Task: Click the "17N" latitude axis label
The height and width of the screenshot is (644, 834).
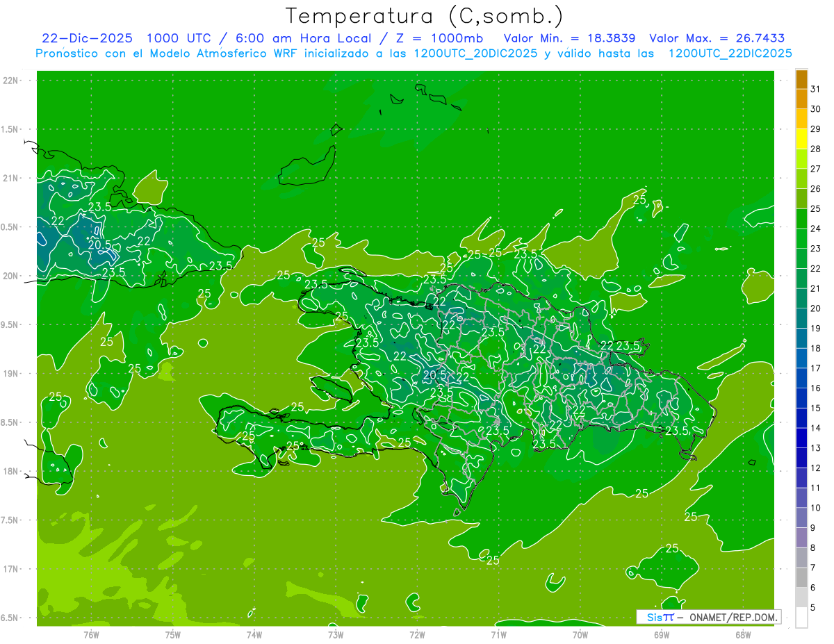Action: pyautogui.click(x=11, y=569)
